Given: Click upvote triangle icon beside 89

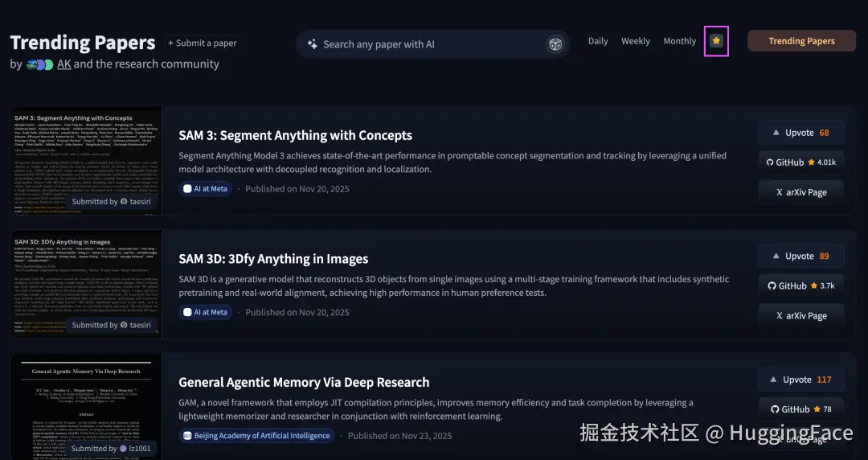Looking at the screenshot, I should (776, 256).
